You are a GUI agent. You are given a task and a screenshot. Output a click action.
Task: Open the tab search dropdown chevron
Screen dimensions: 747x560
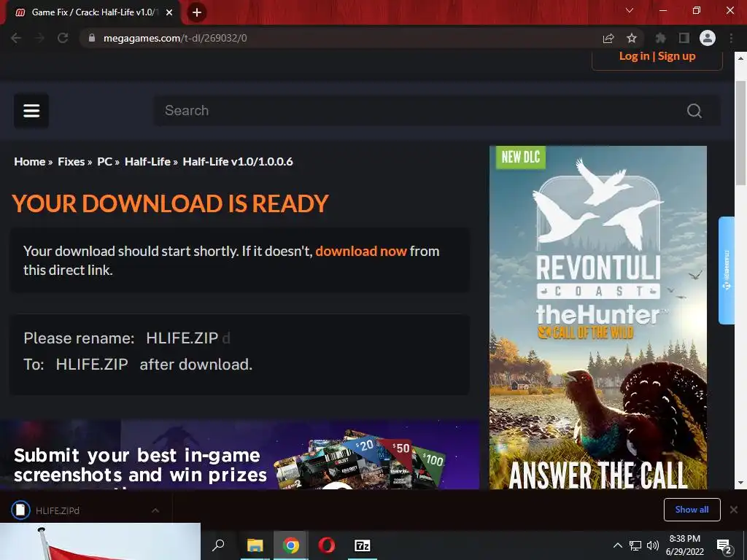(630, 10)
